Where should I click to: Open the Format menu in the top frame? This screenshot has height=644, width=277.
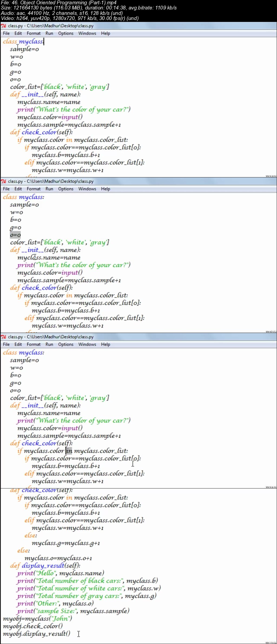(34, 33)
